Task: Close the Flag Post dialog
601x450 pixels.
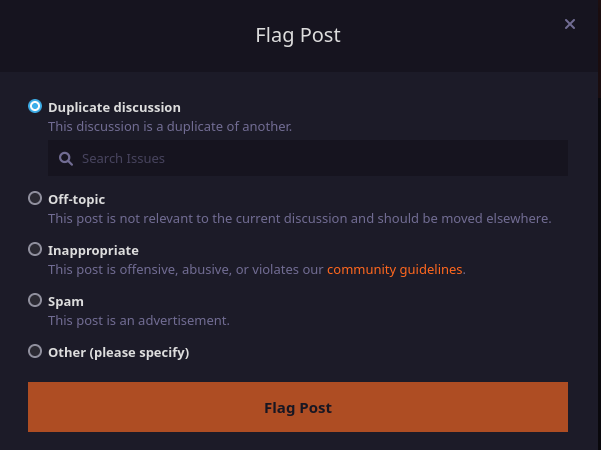Action: point(570,24)
